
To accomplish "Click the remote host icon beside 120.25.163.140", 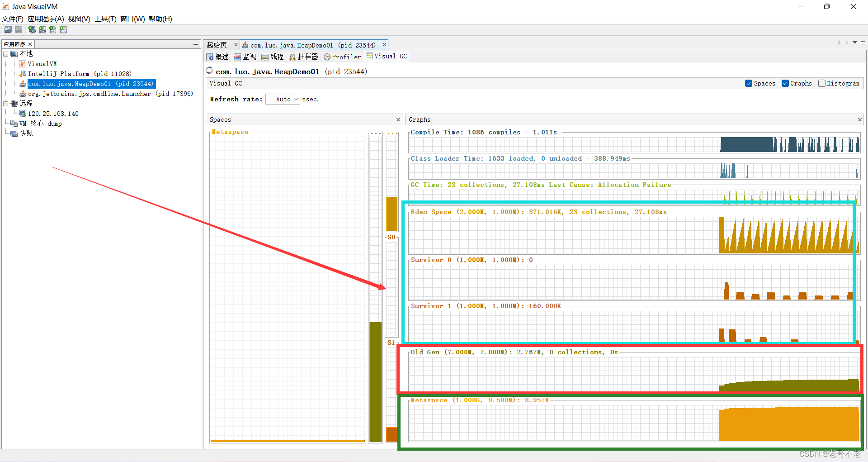I will [x=23, y=114].
